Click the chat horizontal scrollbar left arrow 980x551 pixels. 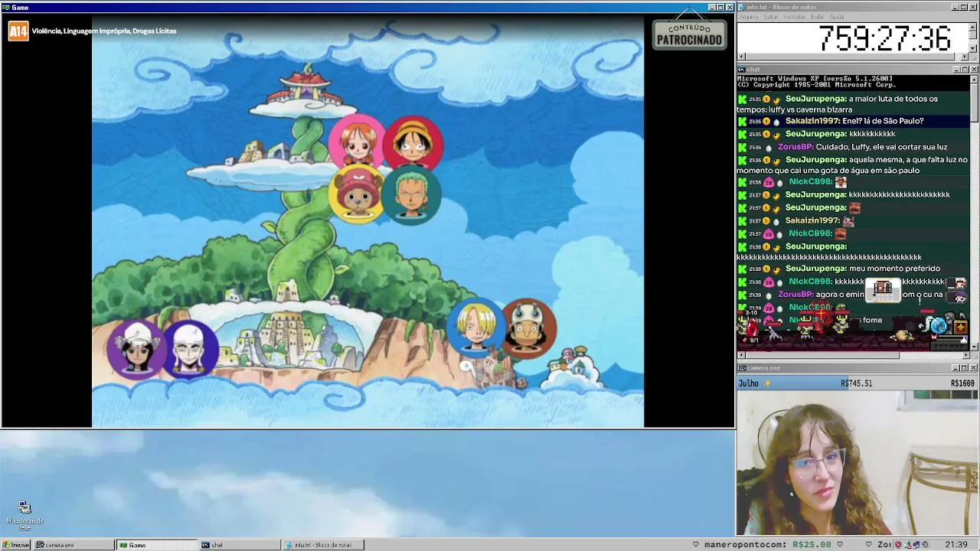point(741,355)
